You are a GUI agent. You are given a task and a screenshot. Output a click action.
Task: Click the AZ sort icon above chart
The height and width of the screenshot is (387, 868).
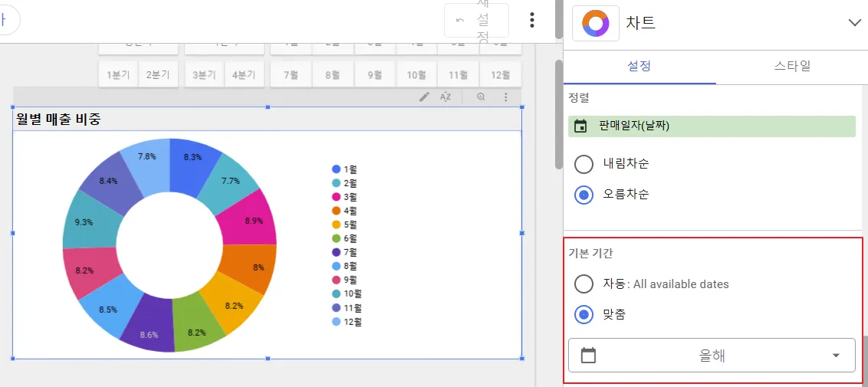tap(446, 97)
